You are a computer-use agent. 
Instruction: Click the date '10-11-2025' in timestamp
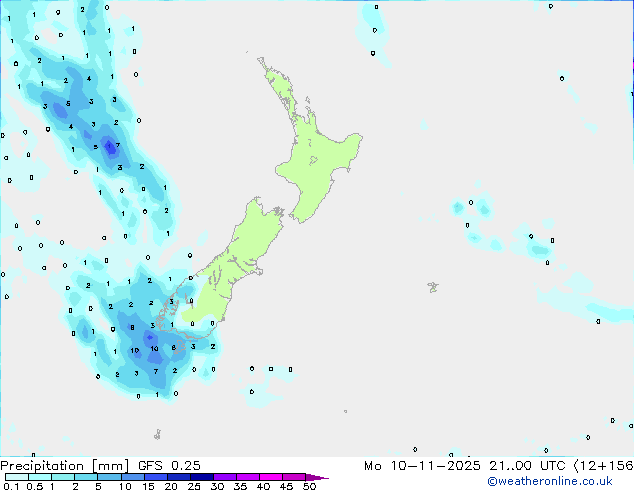[x=435, y=466]
